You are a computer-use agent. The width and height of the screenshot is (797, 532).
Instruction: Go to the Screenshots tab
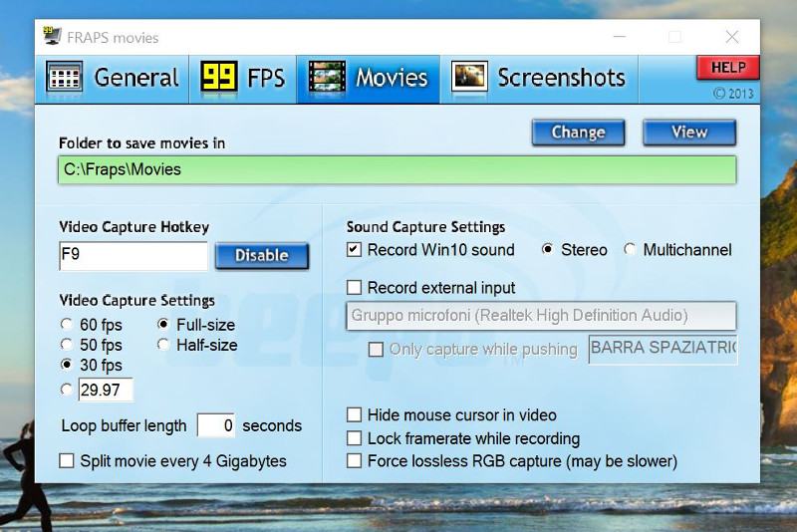click(x=539, y=79)
